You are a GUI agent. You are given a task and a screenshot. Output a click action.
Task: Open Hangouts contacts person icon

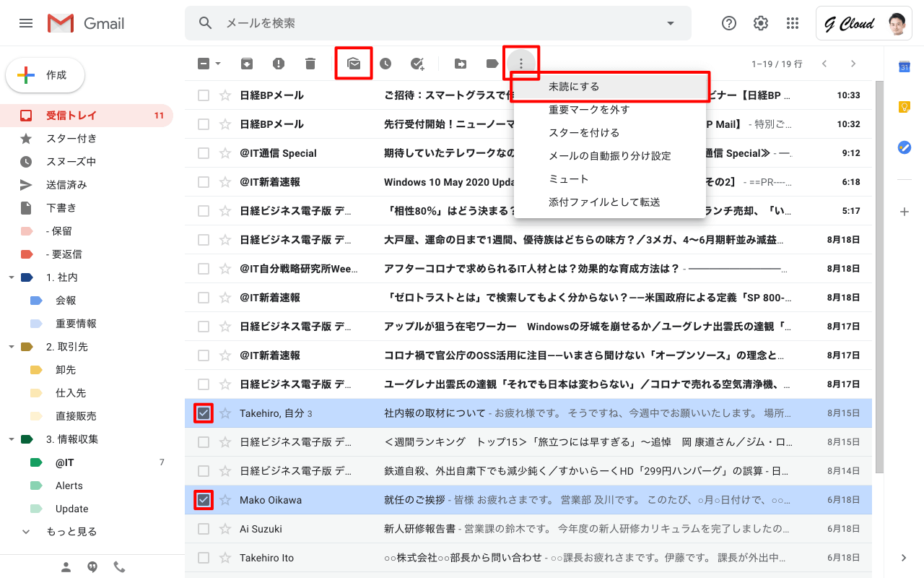coord(66,567)
